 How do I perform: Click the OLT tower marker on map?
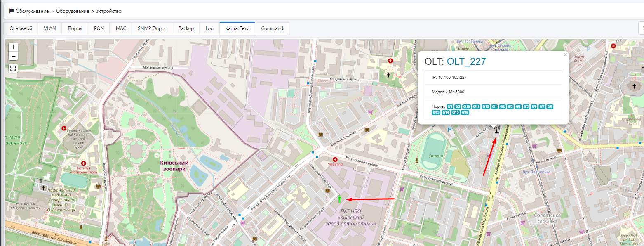pyautogui.click(x=497, y=131)
